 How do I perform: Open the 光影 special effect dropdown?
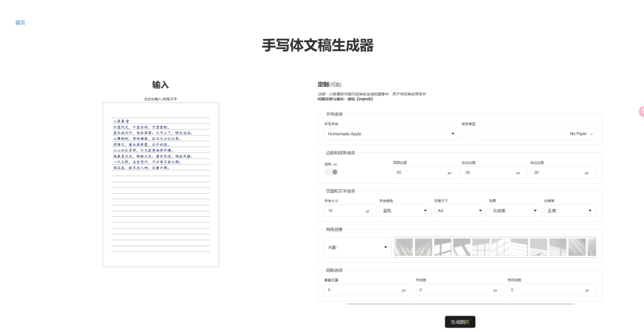[x=358, y=247]
